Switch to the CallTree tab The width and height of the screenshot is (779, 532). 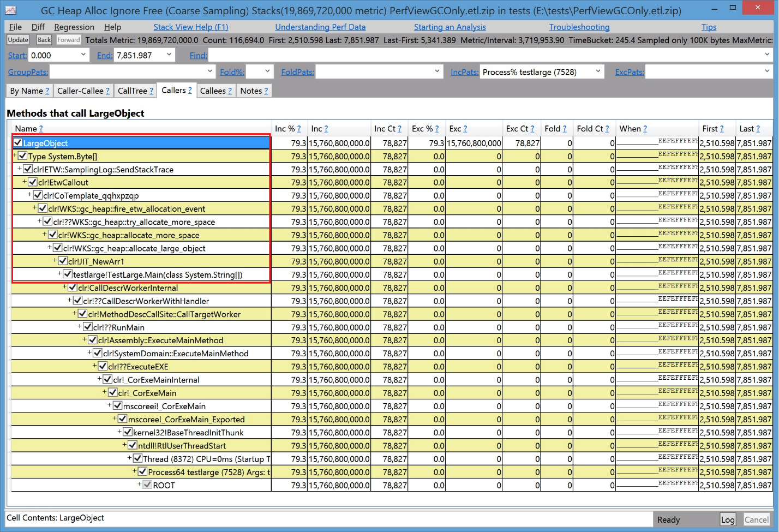[133, 91]
